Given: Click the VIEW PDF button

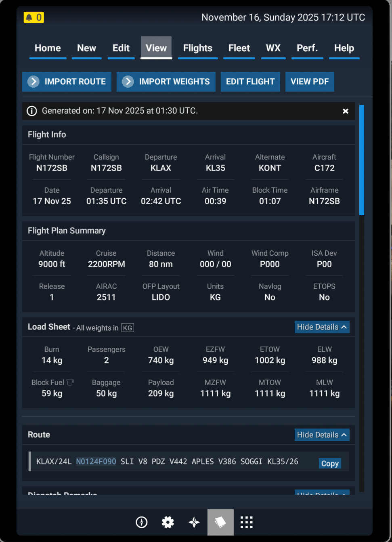Looking at the screenshot, I should point(310,82).
